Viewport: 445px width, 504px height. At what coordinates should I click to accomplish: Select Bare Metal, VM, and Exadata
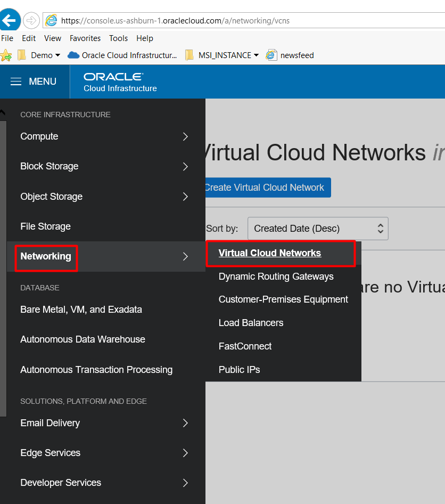81,310
